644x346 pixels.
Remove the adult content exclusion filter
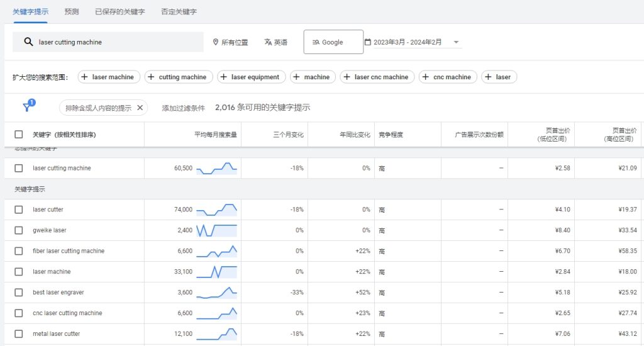coord(140,108)
